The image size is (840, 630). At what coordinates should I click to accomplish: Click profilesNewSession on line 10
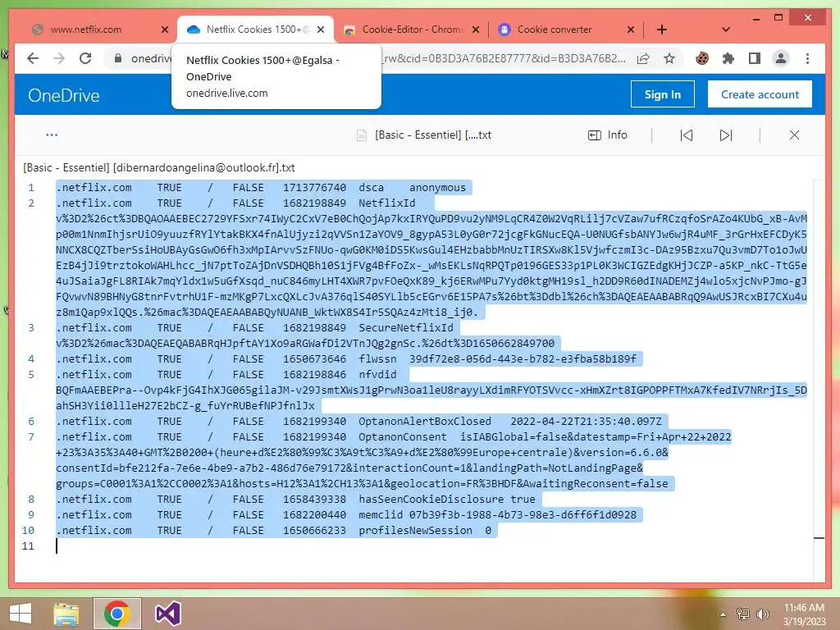pyautogui.click(x=415, y=530)
